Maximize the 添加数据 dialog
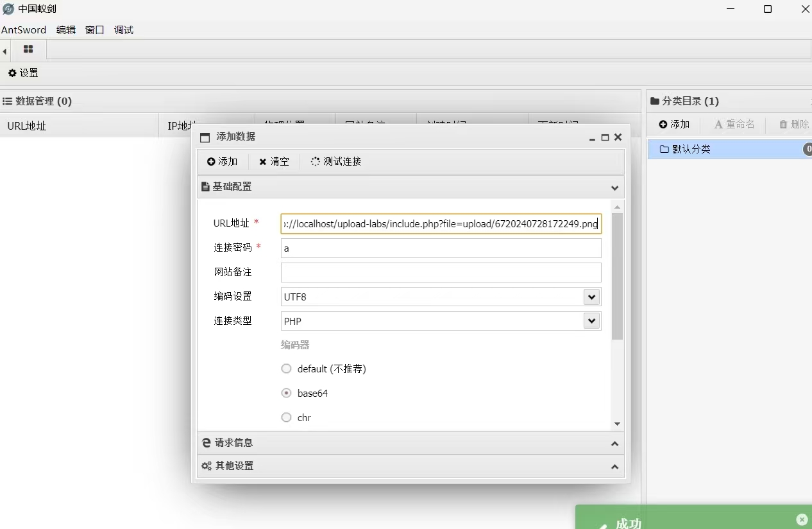812x529 pixels. [x=605, y=137]
